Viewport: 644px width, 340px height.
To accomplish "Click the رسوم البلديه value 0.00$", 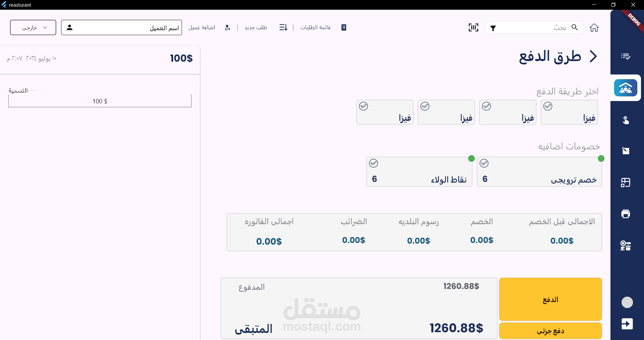I will pyautogui.click(x=419, y=241).
